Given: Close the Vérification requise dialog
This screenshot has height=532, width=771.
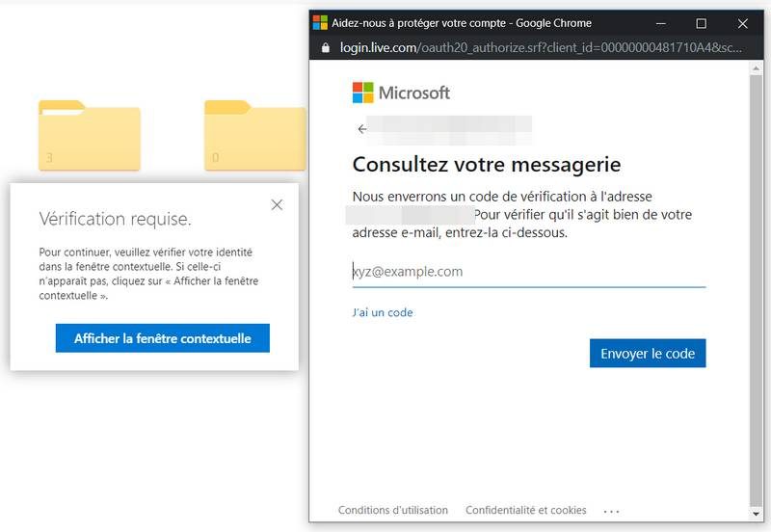Looking at the screenshot, I should [x=277, y=204].
